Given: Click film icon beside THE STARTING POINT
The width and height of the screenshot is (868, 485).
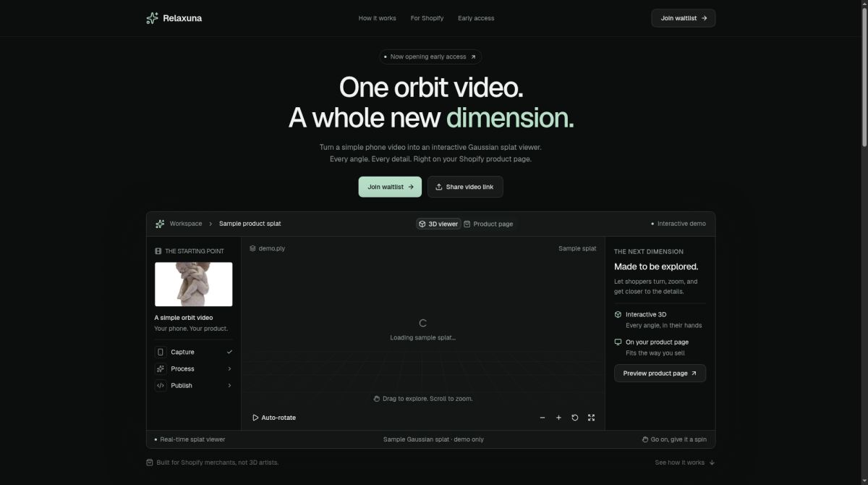Looking at the screenshot, I should pyautogui.click(x=158, y=251).
